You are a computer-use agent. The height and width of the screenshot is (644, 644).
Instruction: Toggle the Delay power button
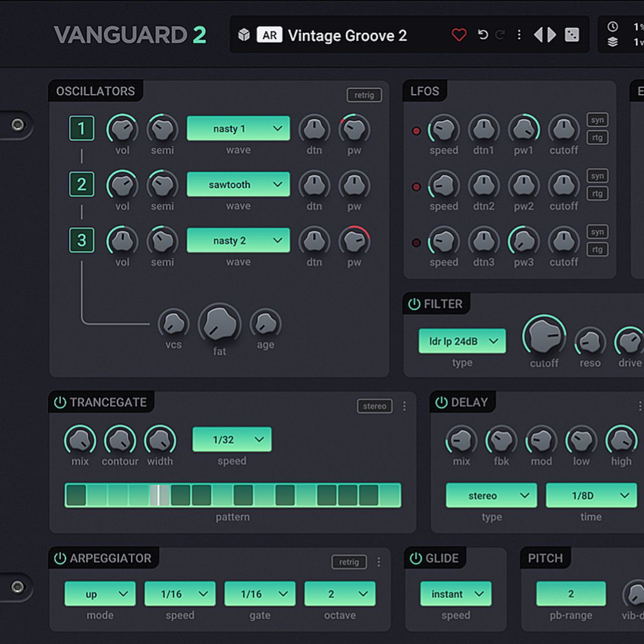point(441,403)
